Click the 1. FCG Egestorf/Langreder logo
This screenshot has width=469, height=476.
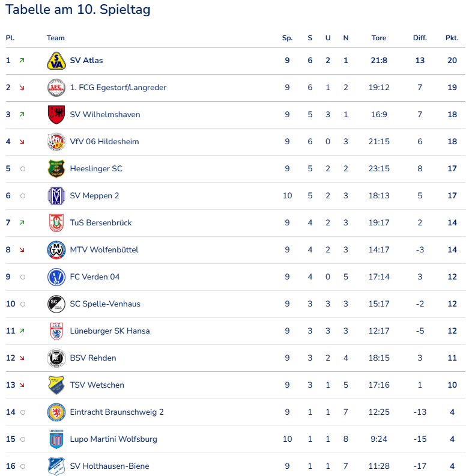coord(56,88)
